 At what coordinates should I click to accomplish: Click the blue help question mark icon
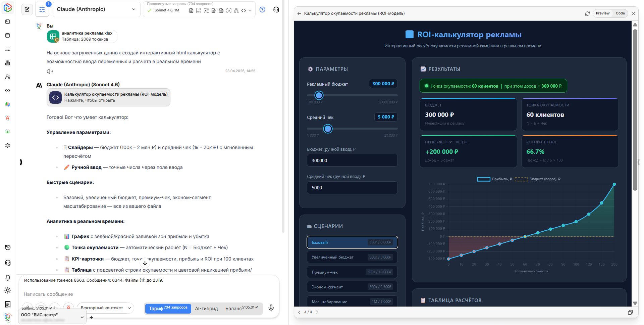[x=262, y=9]
